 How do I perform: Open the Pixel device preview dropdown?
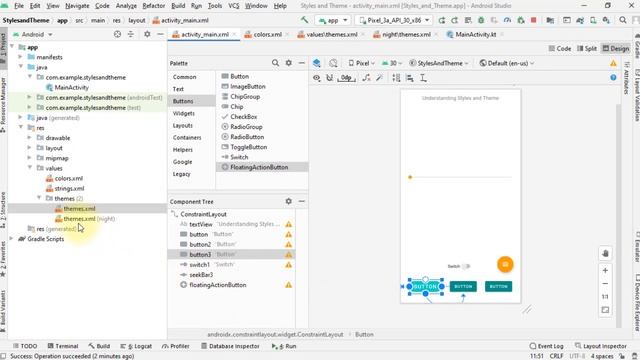tap(361, 63)
